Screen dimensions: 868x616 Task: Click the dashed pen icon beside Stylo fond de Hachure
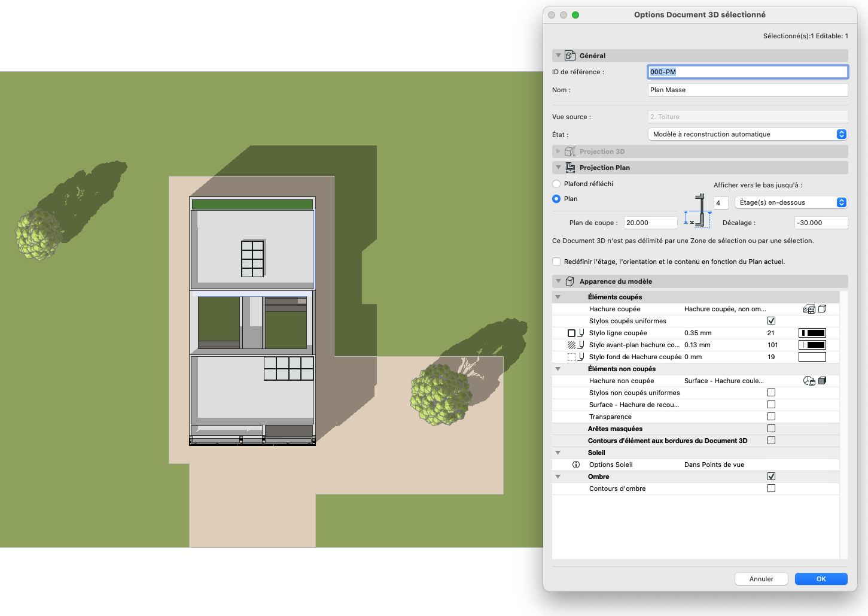[x=575, y=357]
